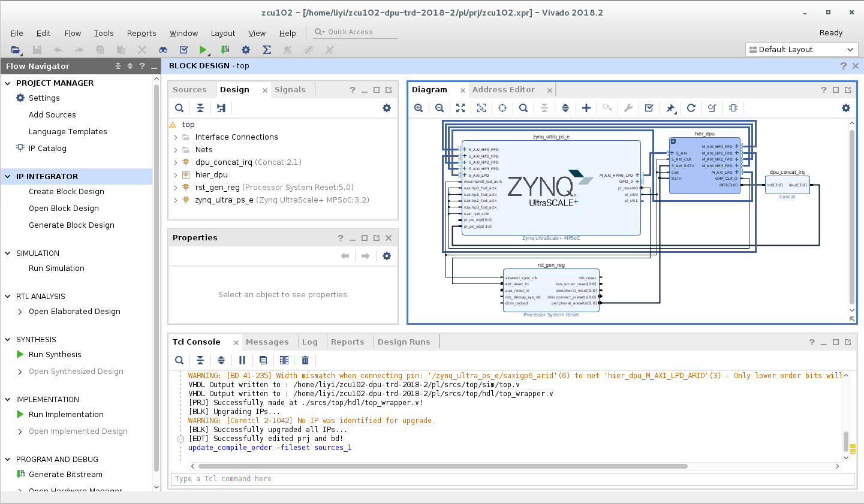
Task: Expand Interface Connections tree node
Action: pos(176,137)
